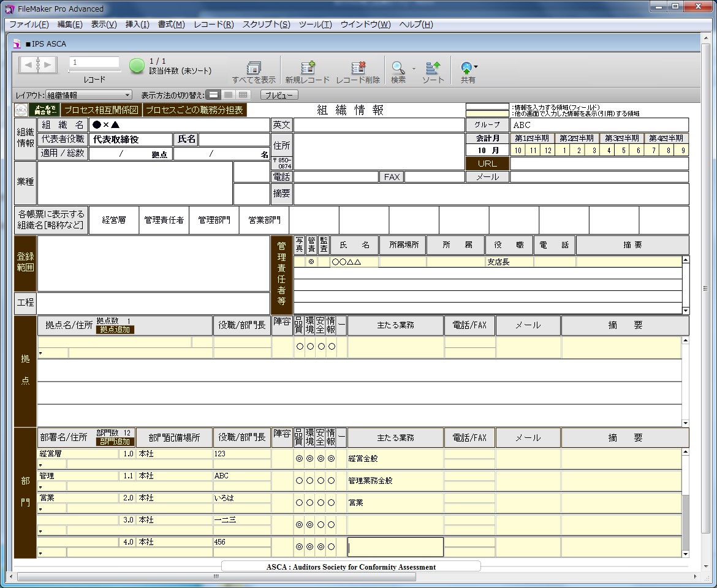Open the ヘルプ(H) menu
Screen dimensions: 717x588
point(416,24)
